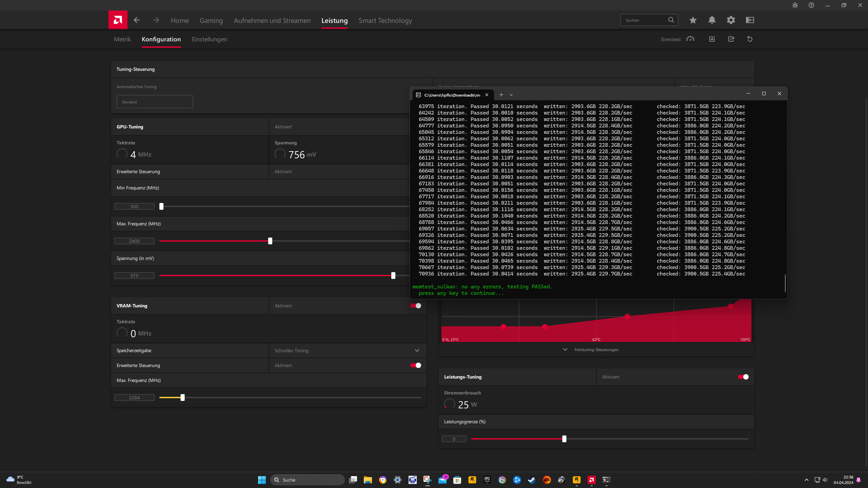Viewport: 868px width, 488px height.
Task: Click the export profile share icon
Action: coord(731,39)
